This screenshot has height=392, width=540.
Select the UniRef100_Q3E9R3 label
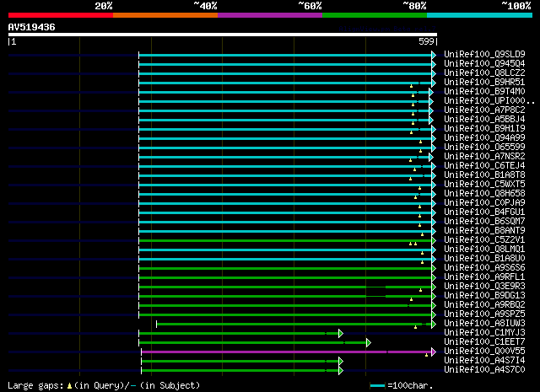[484, 287]
